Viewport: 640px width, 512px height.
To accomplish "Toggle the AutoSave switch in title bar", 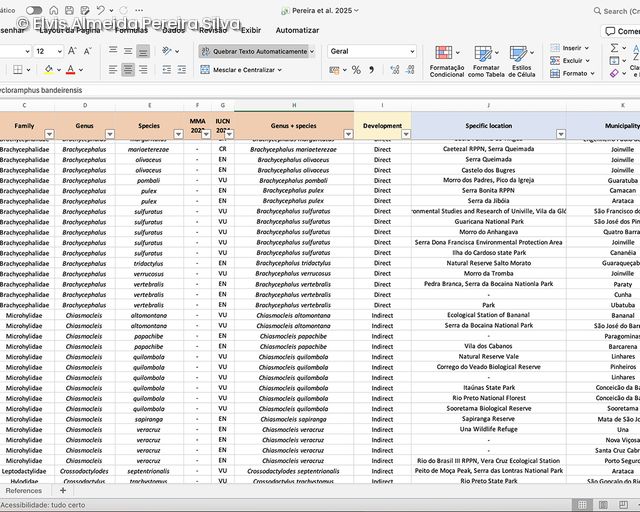I will pos(34,10).
